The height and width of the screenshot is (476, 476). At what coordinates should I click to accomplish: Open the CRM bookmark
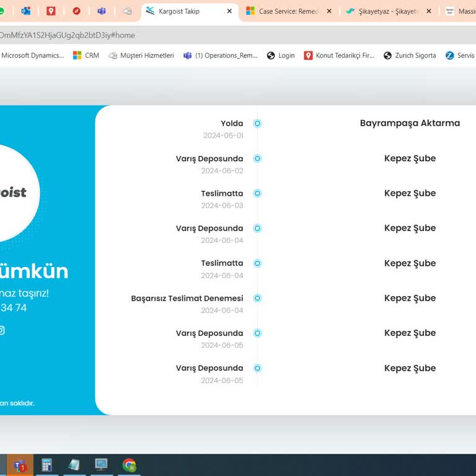point(86,56)
